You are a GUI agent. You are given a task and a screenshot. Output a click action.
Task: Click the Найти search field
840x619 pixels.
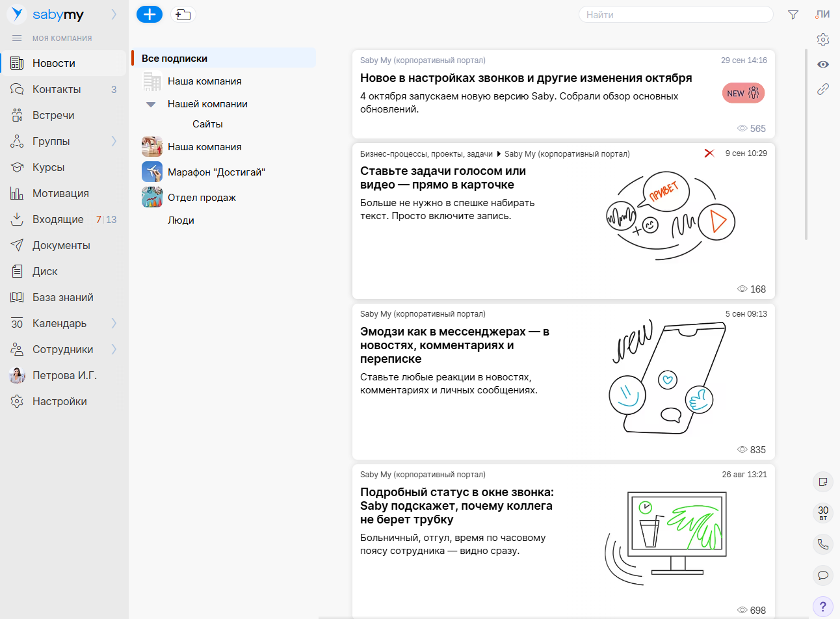(675, 14)
